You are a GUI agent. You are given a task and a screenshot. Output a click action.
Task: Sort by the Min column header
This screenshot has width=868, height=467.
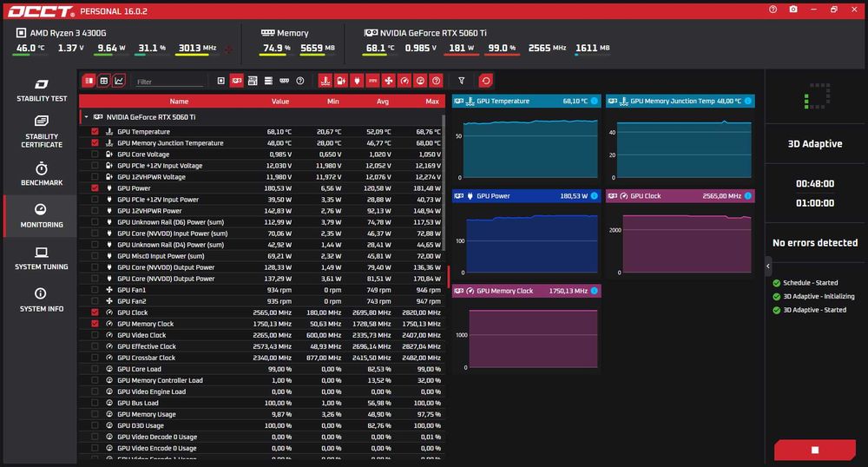pos(332,102)
